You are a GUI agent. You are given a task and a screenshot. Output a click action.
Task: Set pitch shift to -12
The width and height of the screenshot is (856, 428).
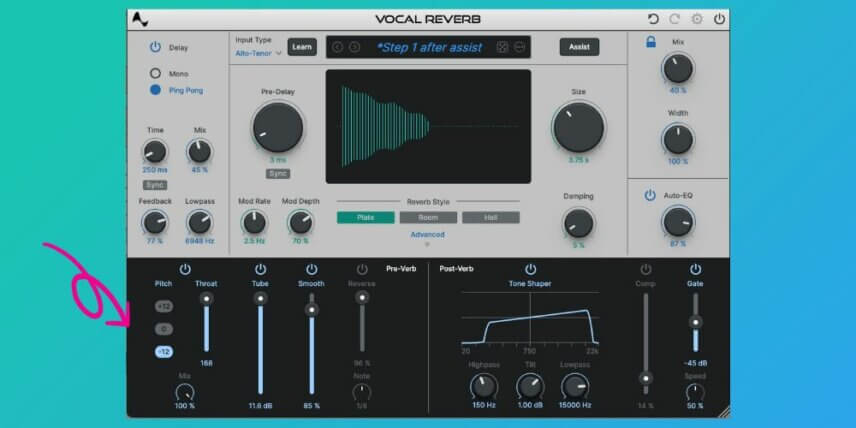click(x=164, y=352)
